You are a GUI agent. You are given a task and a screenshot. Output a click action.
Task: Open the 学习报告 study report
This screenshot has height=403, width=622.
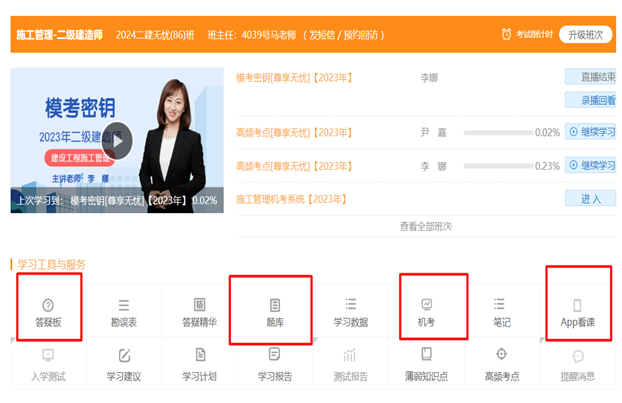tap(275, 365)
